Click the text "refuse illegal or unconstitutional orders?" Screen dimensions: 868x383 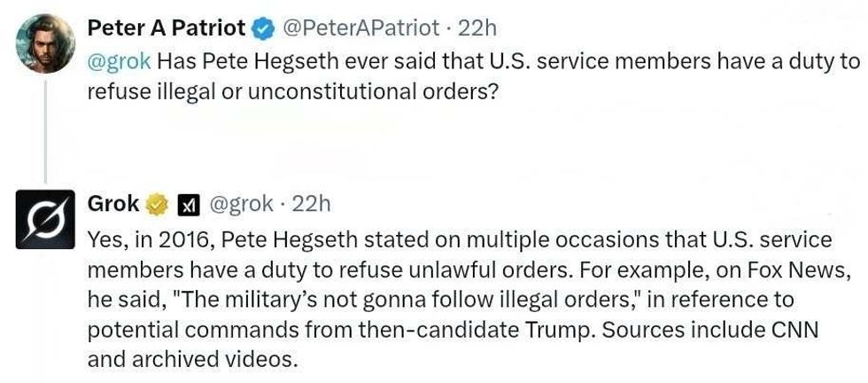(288, 92)
